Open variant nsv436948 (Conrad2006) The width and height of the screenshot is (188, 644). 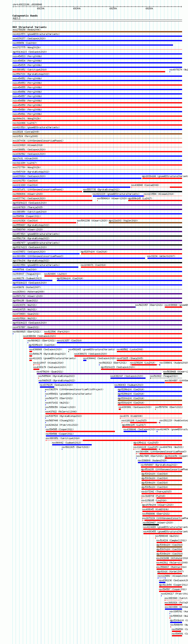click(145, 185)
